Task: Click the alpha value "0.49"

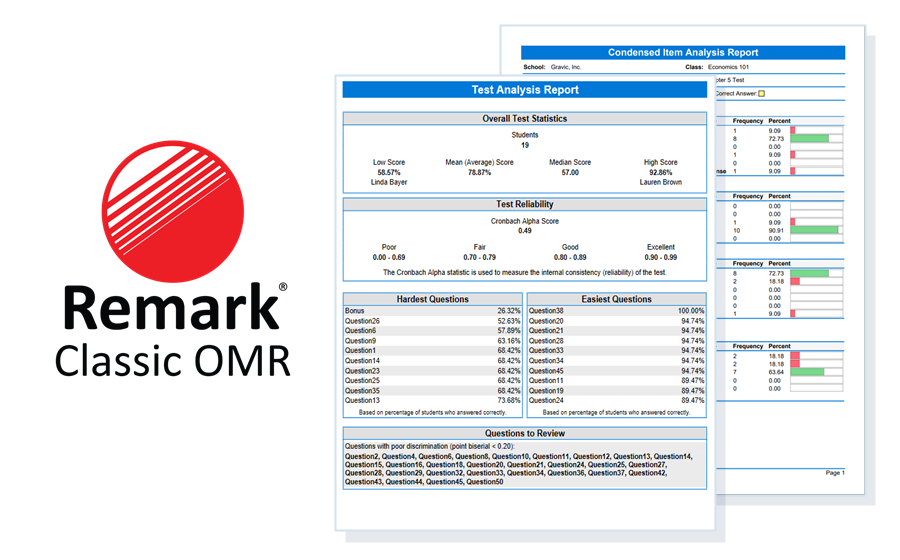Action: coord(525,231)
